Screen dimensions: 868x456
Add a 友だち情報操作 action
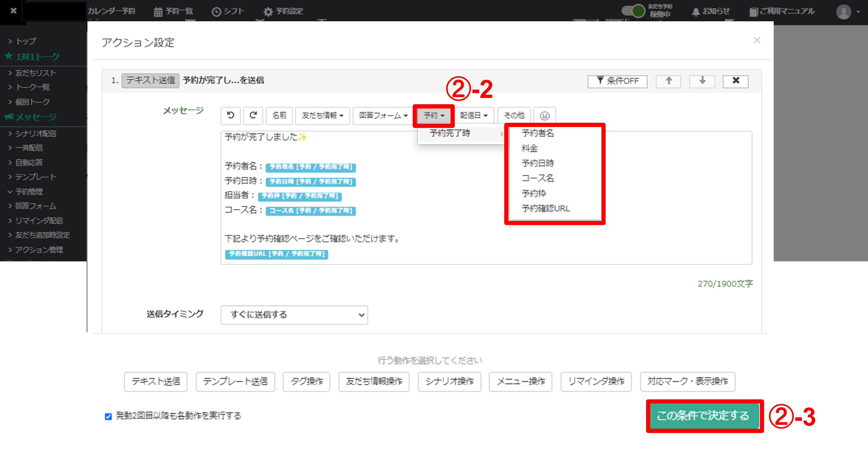tap(374, 381)
